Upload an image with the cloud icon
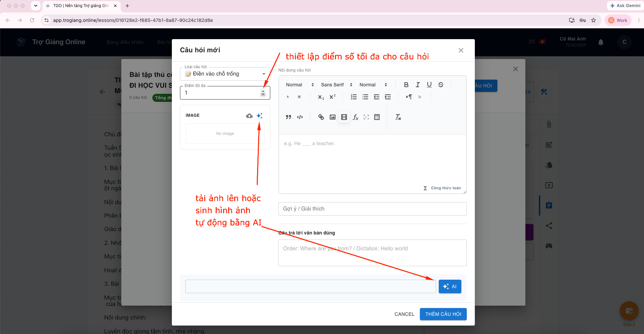Screen dimensions: 644x334 pos(249,116)
